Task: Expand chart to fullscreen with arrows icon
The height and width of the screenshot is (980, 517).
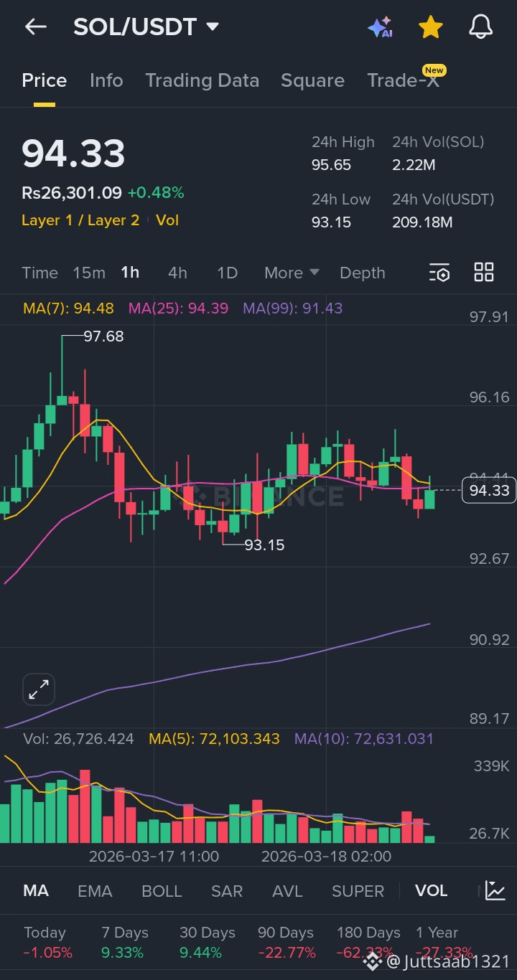Action: tap(39, 690)
